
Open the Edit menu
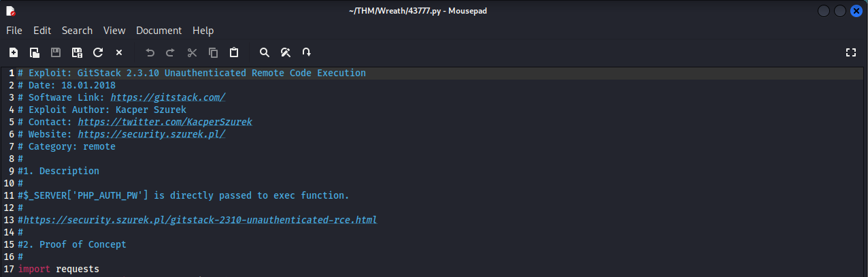point(42,31)
